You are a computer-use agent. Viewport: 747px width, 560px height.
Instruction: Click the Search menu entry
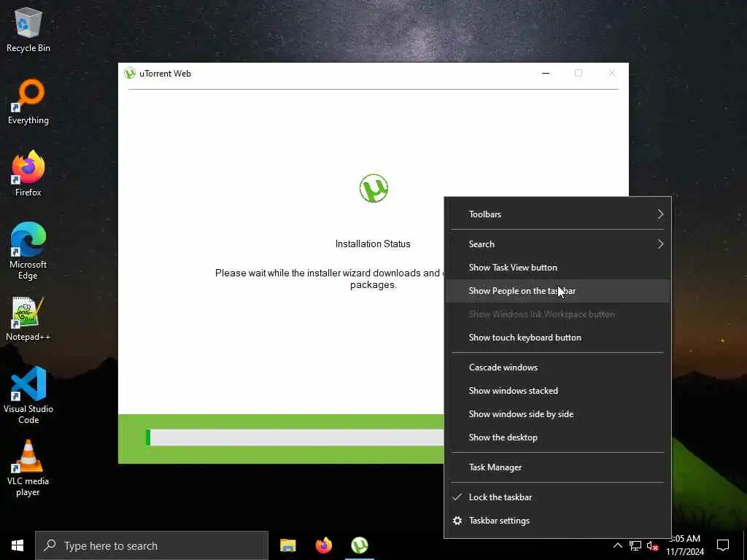(557, 244)
